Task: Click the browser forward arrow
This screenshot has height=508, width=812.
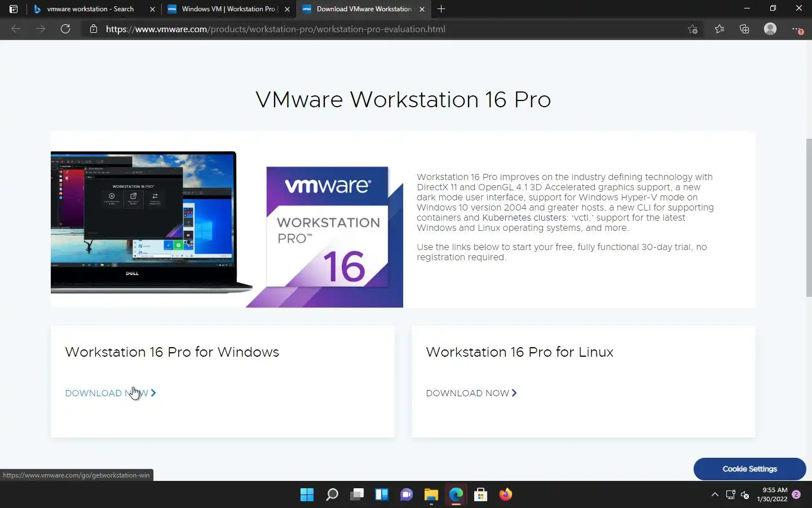Action: (41, 29)
